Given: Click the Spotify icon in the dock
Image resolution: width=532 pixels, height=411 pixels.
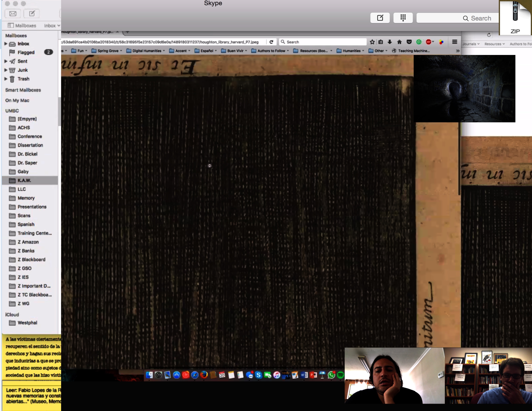Looking at the screenshot, I should pyautogui.click(x=340, y=375).
